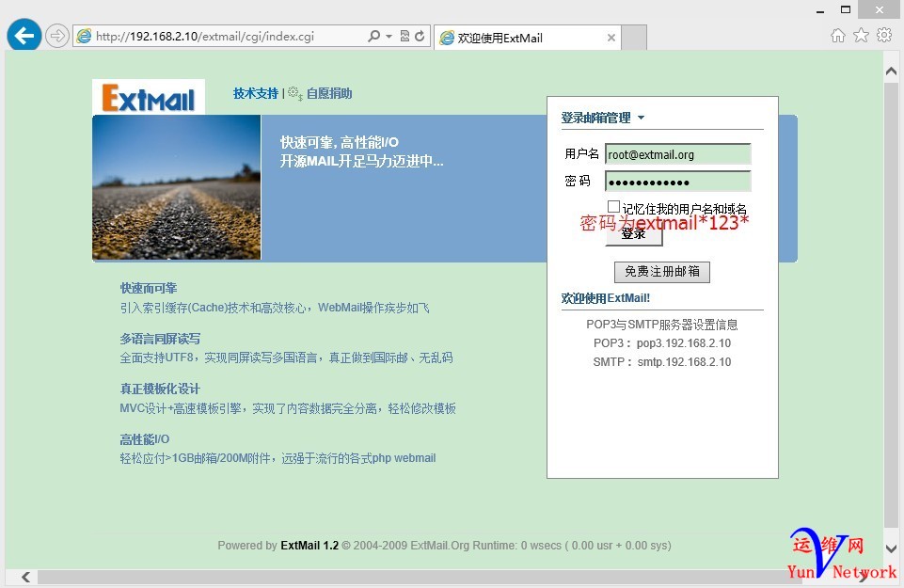Image resolution: width=904 pixels, height=588 pixels.
Task: Click the 免费注册邮箱 button
Action: point(662,272)
